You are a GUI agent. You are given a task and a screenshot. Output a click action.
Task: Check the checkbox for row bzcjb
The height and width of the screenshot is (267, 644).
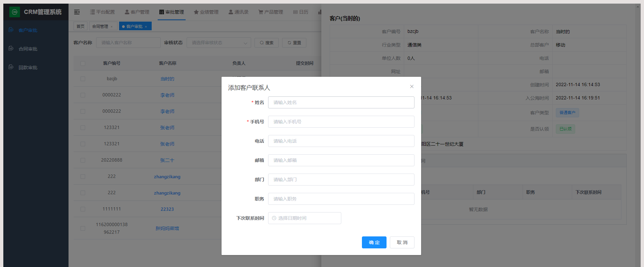83,79
